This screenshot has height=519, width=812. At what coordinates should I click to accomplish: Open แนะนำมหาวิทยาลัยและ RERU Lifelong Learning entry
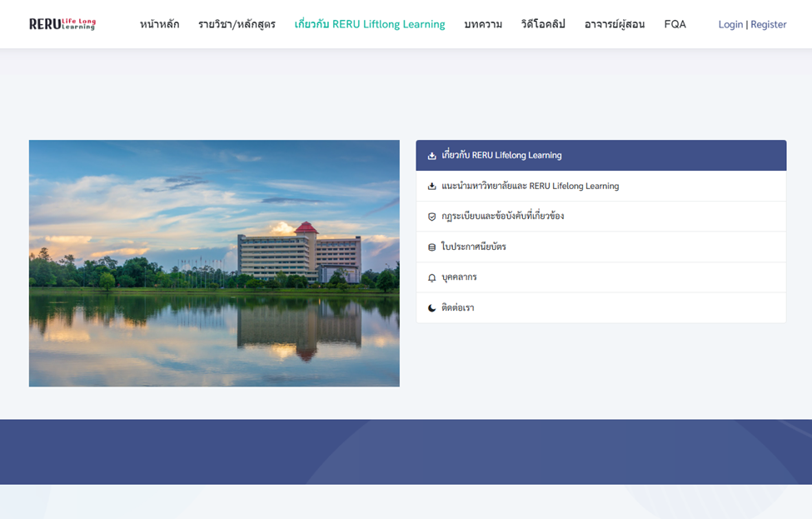coord(601,186)
